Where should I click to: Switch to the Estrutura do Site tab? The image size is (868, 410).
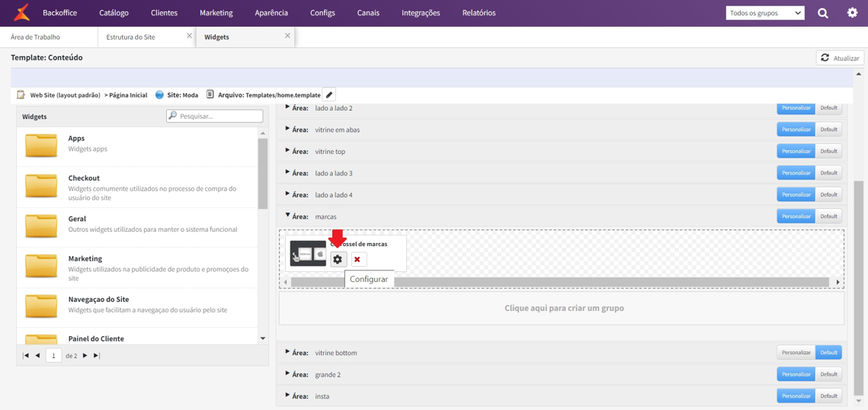click(147, 37)
